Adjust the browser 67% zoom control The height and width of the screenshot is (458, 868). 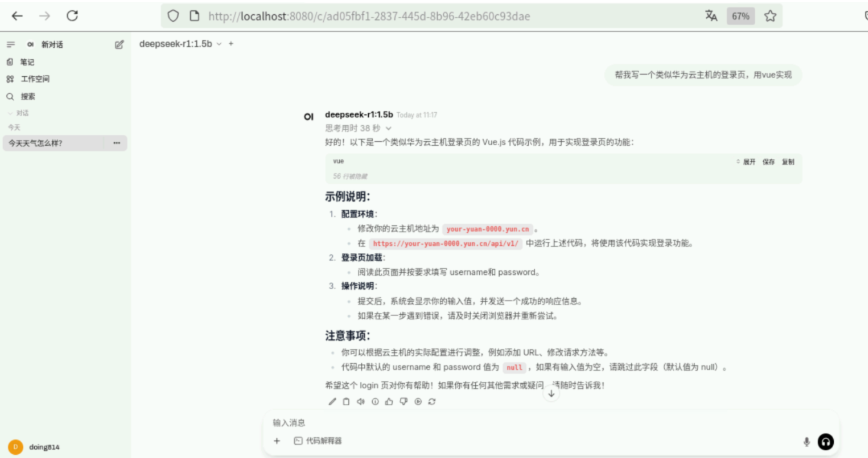740,15
